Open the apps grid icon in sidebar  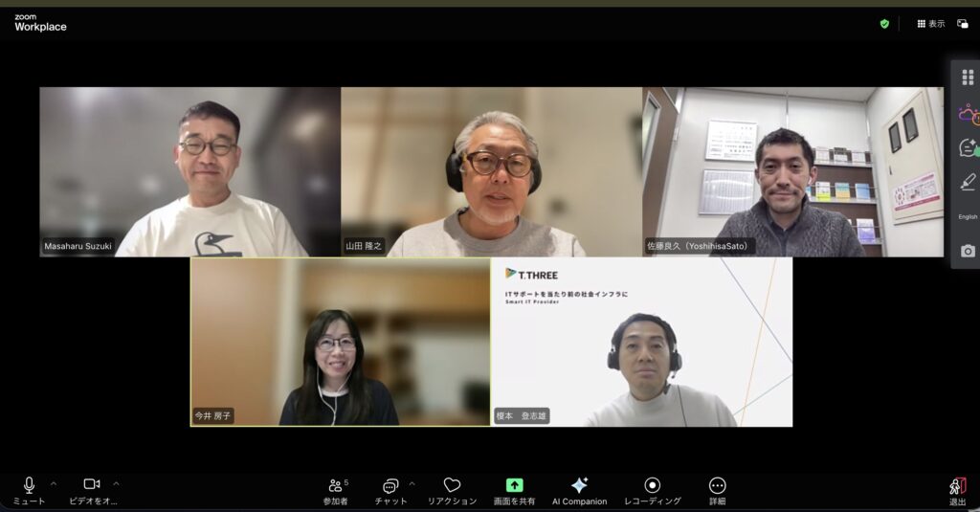click(968, 78)
